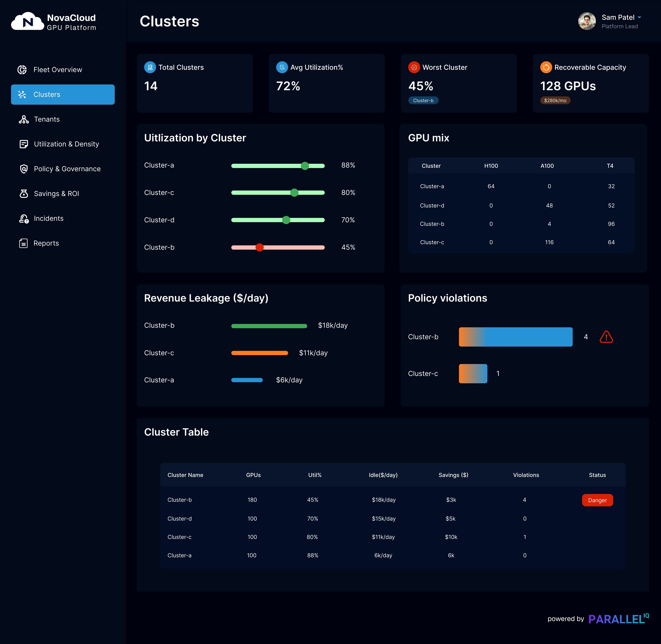Click the Incidents sidebar icon
This screenshot has height=644, width=661.
24,219
